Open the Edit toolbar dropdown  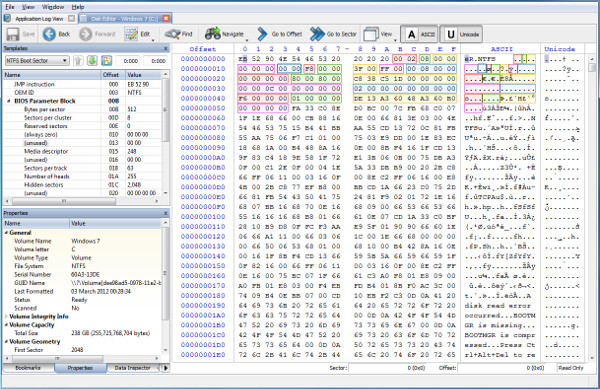[153, 40]
